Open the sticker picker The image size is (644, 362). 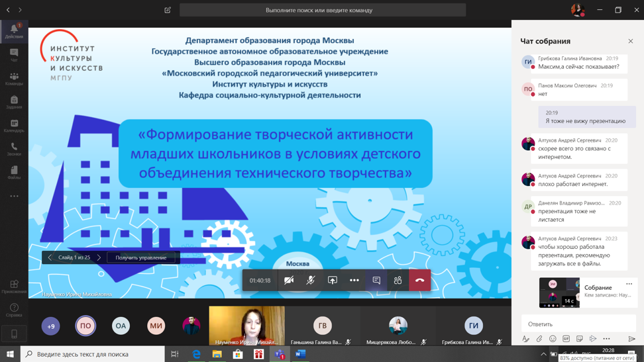(x=580, y=339)
